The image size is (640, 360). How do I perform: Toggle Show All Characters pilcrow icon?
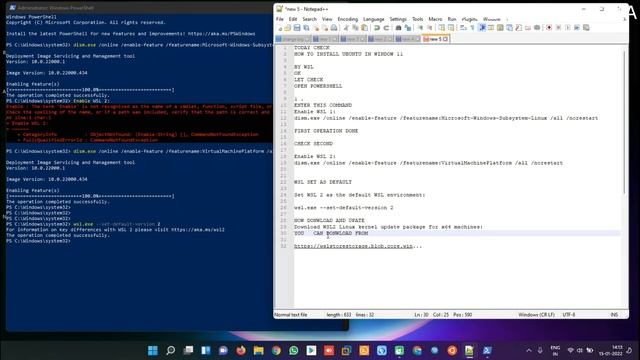pyautogui.click(x=473, y=28)
